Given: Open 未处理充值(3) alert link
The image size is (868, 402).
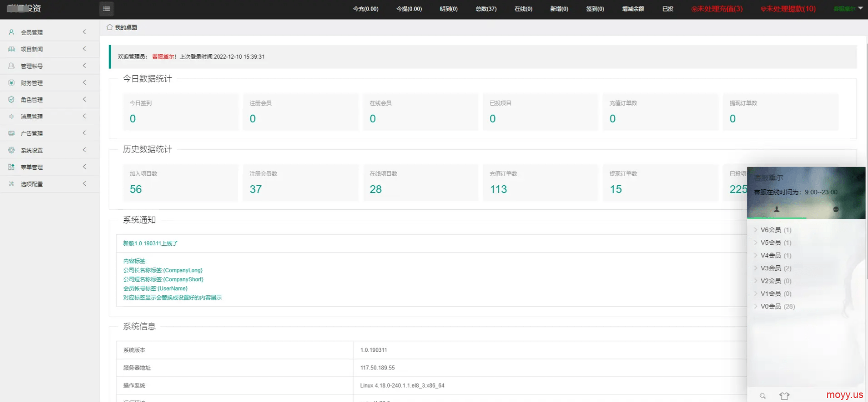Looking at the screenshot, I should click(x=717, y=9).
